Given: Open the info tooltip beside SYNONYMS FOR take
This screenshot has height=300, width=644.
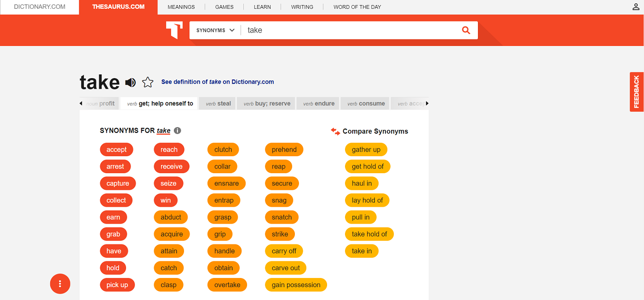Looking at the screenshot, I should [178, 130].
